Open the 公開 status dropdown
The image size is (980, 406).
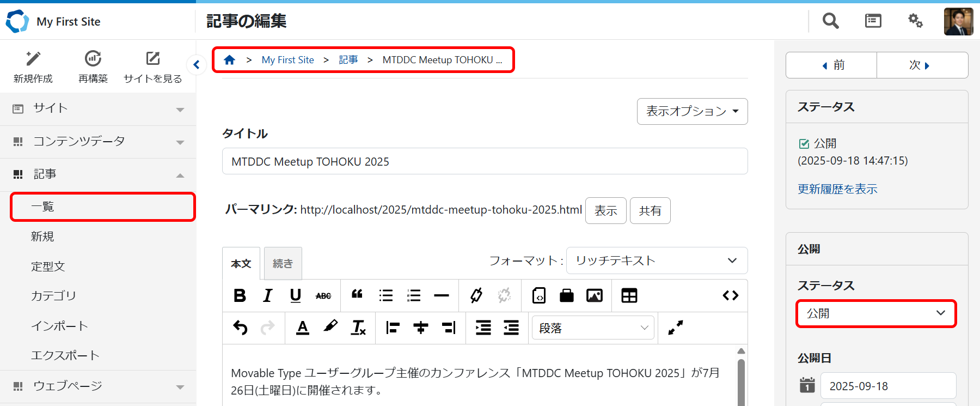coord(875,313)
